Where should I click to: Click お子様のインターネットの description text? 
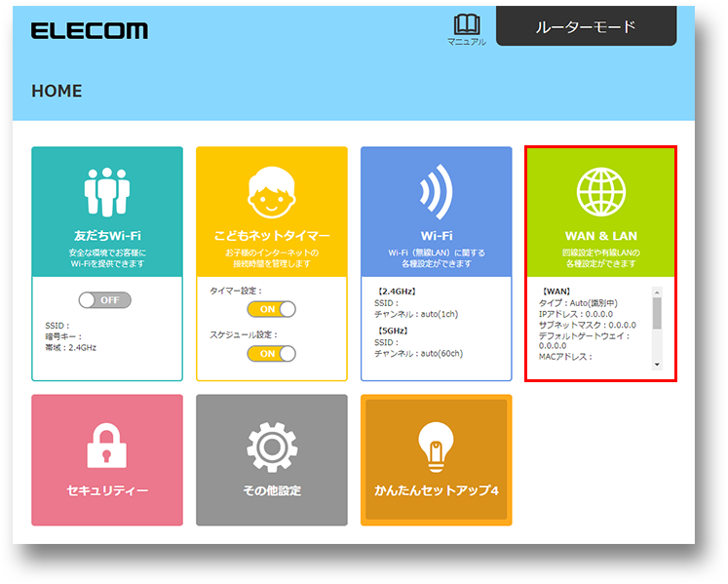(x=272, y=253)
